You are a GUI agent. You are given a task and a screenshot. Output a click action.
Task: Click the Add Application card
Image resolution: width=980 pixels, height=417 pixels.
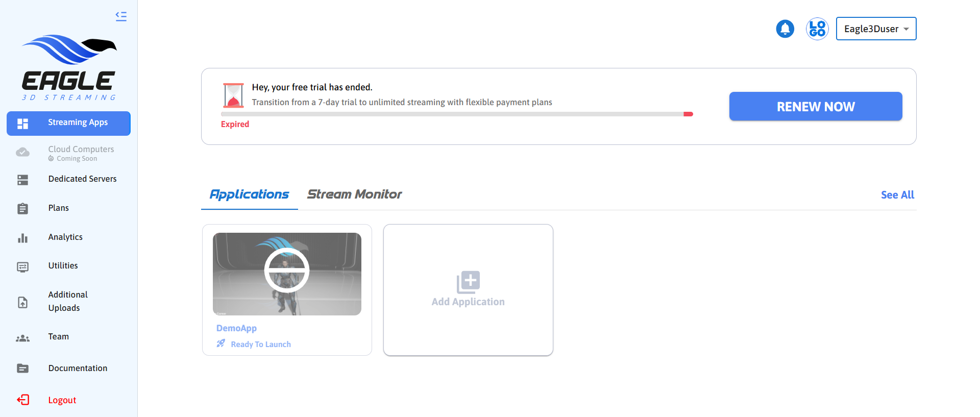click(468, 289)
